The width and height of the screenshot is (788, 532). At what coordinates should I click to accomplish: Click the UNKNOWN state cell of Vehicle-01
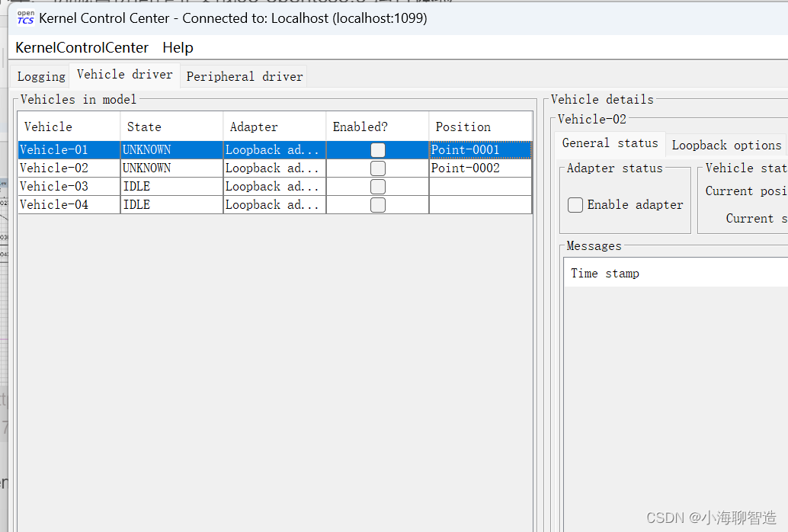point(172,150)
